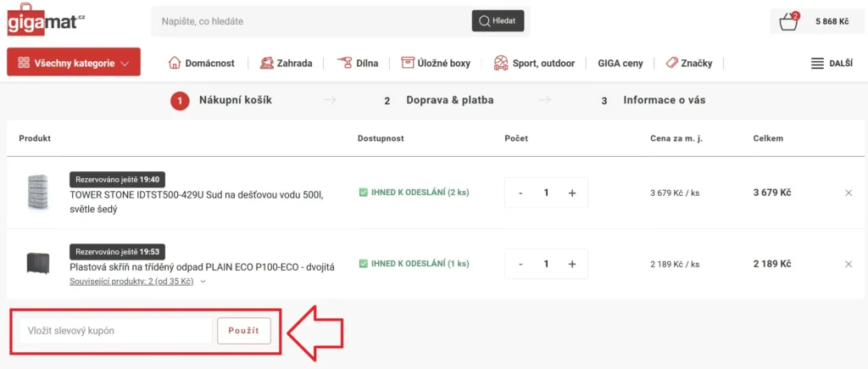This screenshot has width=868, height=369.
Task: Click the 3 679 Kč / ks unit price
Action: pyautogui.click(x=675, y=193)
